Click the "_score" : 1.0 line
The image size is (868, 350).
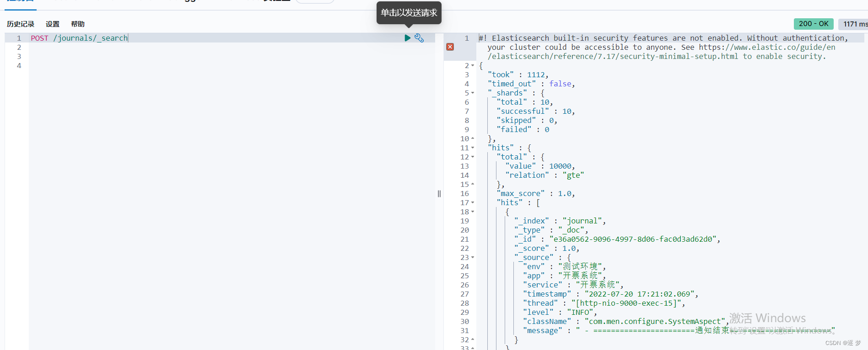pos(547,248)
